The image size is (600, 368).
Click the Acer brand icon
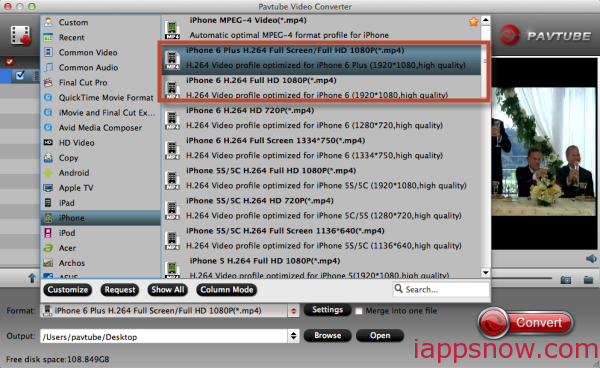click(48, 248)
